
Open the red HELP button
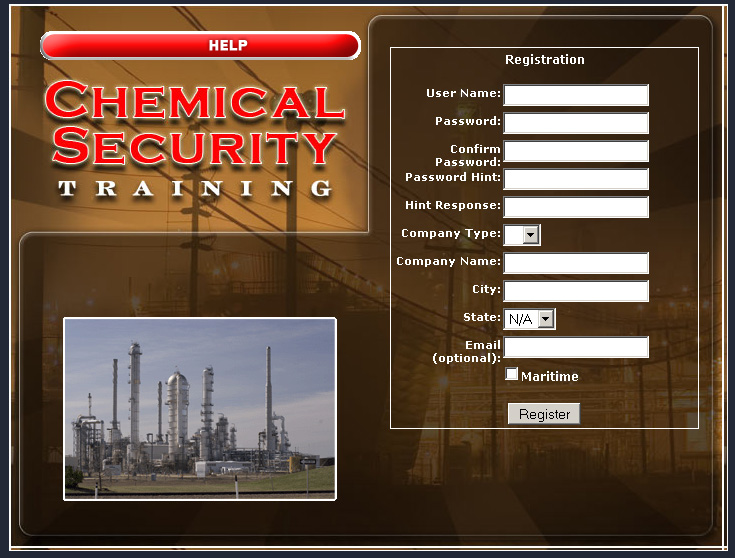coord(201,45)
